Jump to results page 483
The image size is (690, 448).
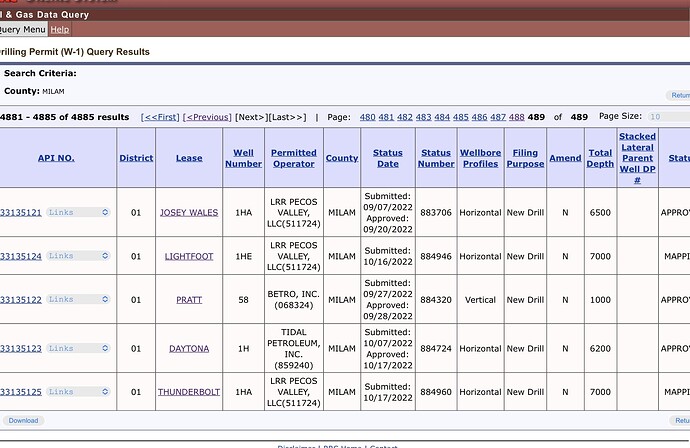423,117
